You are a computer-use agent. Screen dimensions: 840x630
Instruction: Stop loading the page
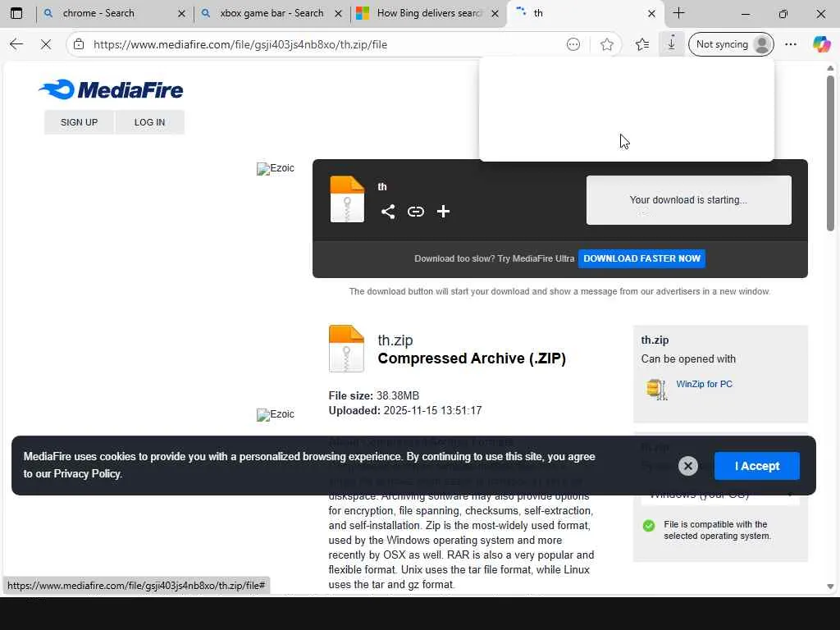tap(46, 44)
